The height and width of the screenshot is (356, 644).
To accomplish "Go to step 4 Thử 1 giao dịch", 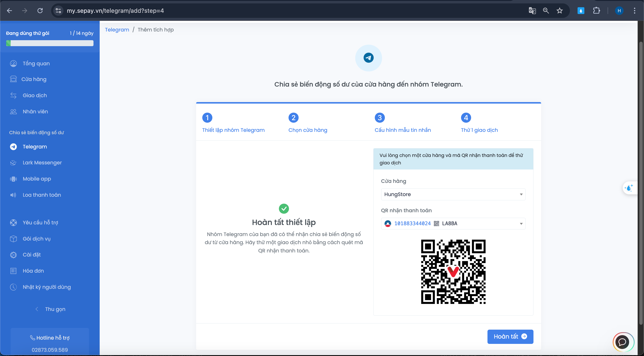I will 479,123.
